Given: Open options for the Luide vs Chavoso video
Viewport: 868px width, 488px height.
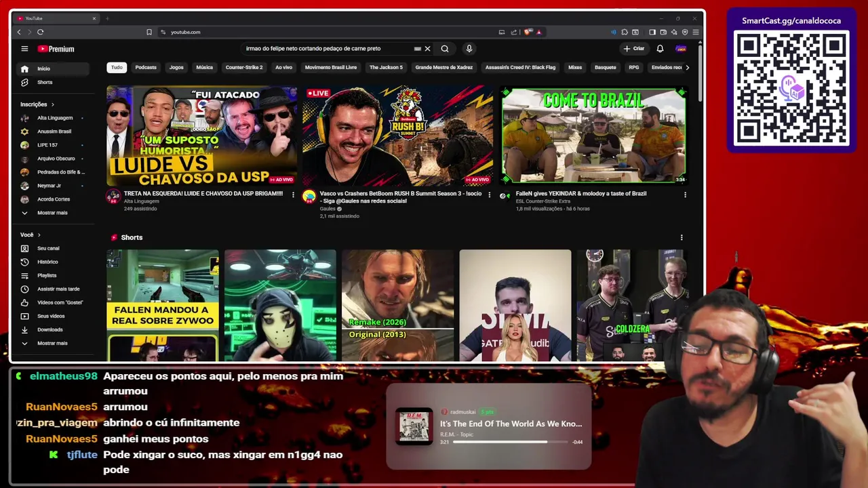Looking at the screenshot, I should (x=293, y=195).
